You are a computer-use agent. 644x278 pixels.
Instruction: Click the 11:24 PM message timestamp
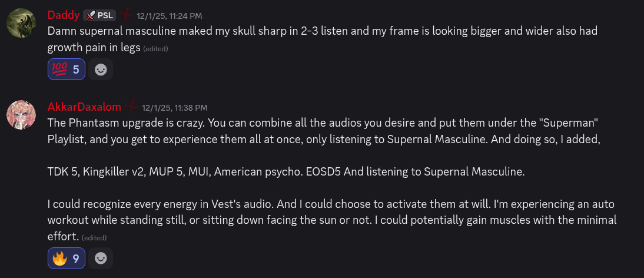170,16
